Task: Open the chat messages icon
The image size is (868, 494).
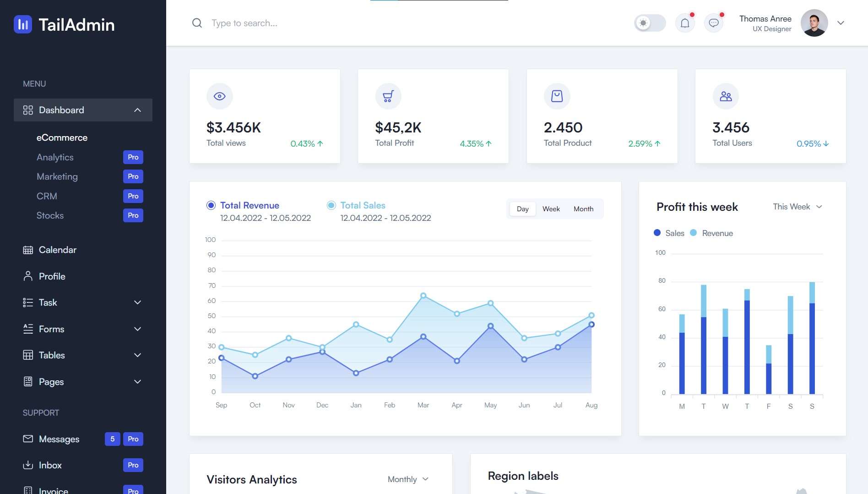Action: pyautogui.click(x=713, y=23)
